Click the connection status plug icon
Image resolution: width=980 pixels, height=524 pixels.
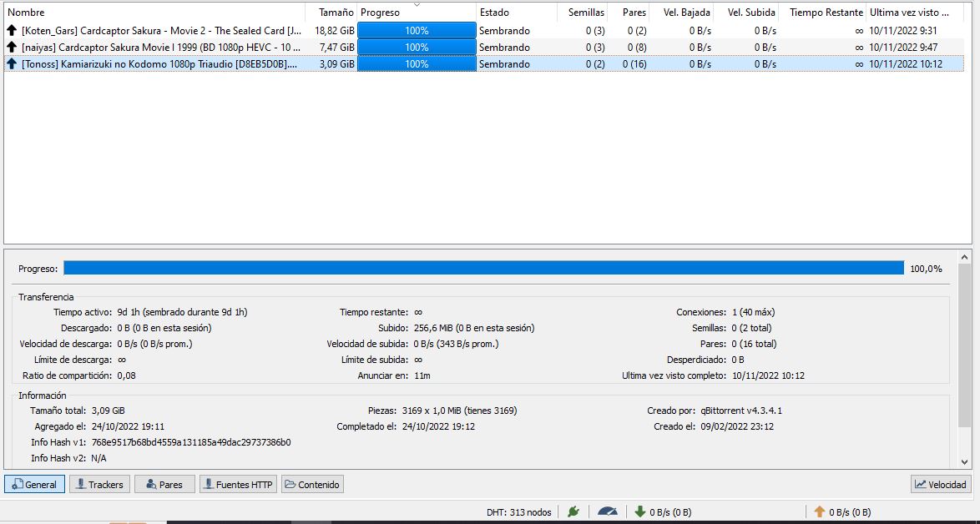[x=573, y=512]
